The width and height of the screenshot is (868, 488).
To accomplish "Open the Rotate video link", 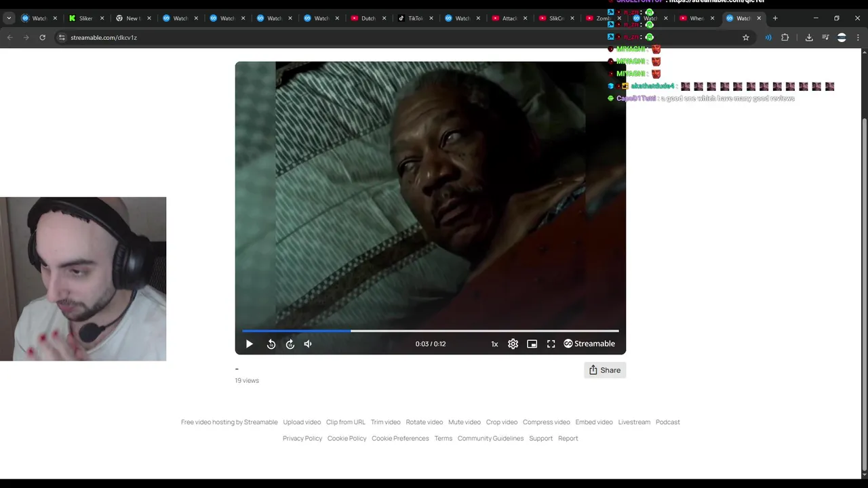I will tap(424, 422).
